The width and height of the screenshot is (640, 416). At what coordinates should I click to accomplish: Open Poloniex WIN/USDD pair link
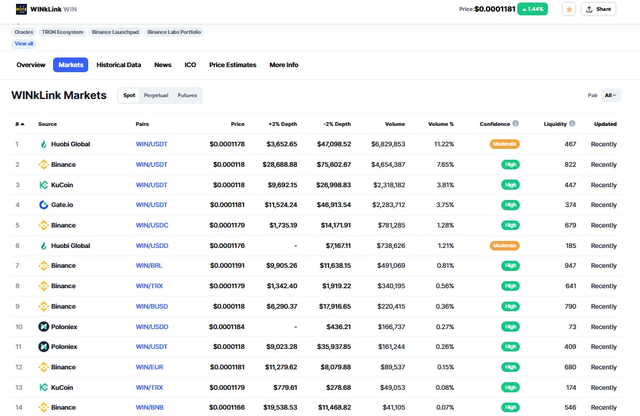(x=152, y=327)
